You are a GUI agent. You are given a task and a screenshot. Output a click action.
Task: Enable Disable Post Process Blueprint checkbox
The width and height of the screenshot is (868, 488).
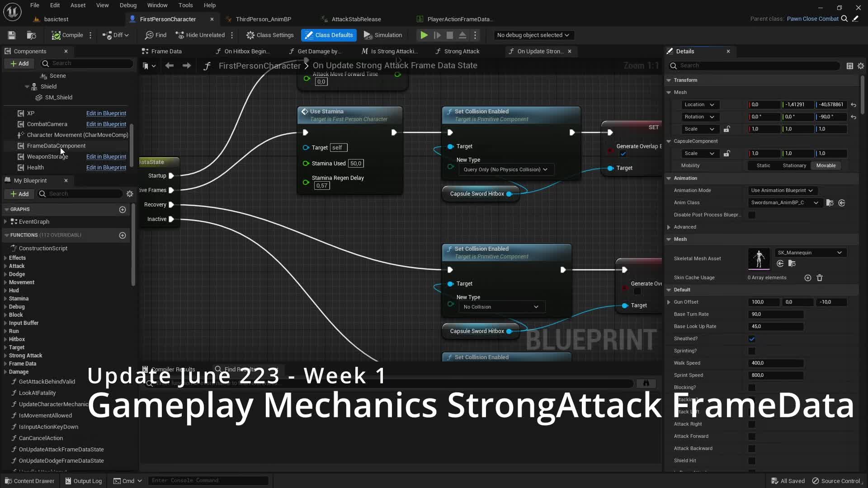click(752, 215)
